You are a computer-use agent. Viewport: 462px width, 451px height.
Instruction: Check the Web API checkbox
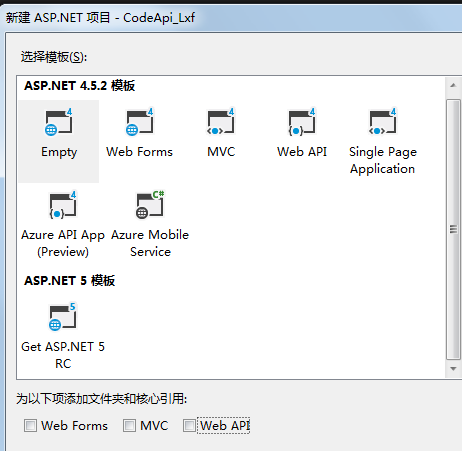tap(189, 425)
